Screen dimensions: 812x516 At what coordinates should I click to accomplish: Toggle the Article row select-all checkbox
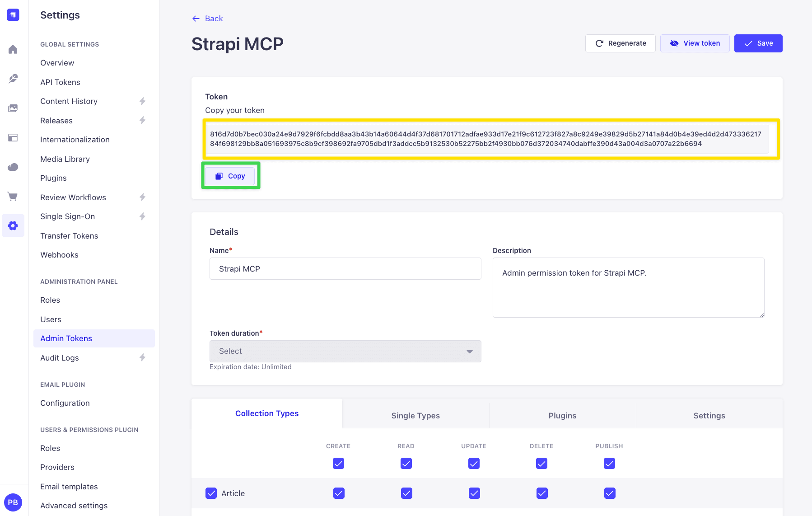click(211, 493)
